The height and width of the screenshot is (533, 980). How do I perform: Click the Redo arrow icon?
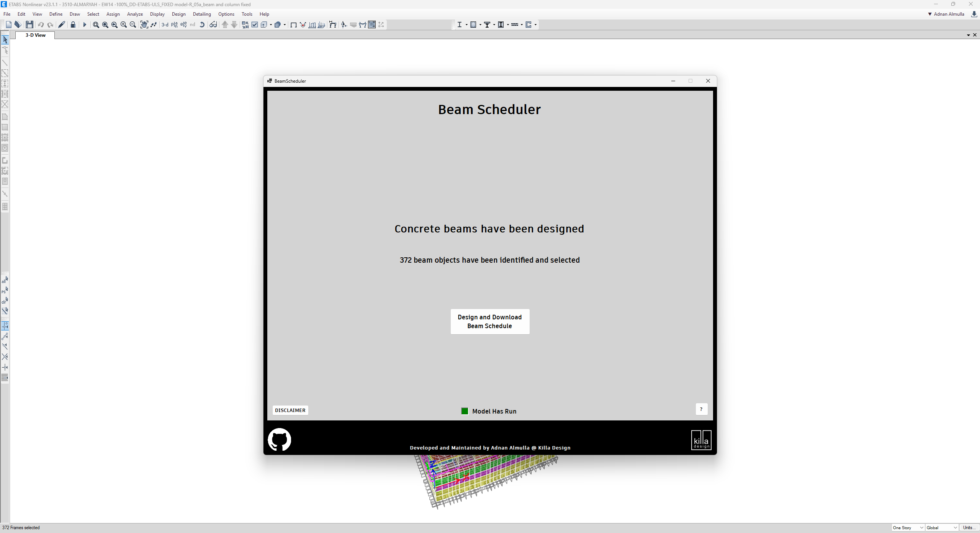(x=50, y=25)
